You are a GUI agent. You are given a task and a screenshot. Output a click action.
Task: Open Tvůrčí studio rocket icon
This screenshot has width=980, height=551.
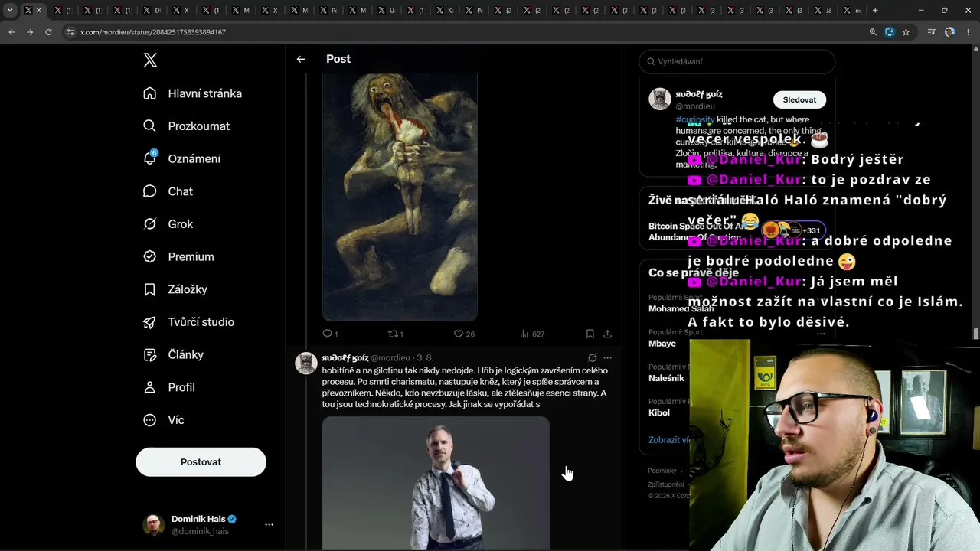[x=150, y=322]
